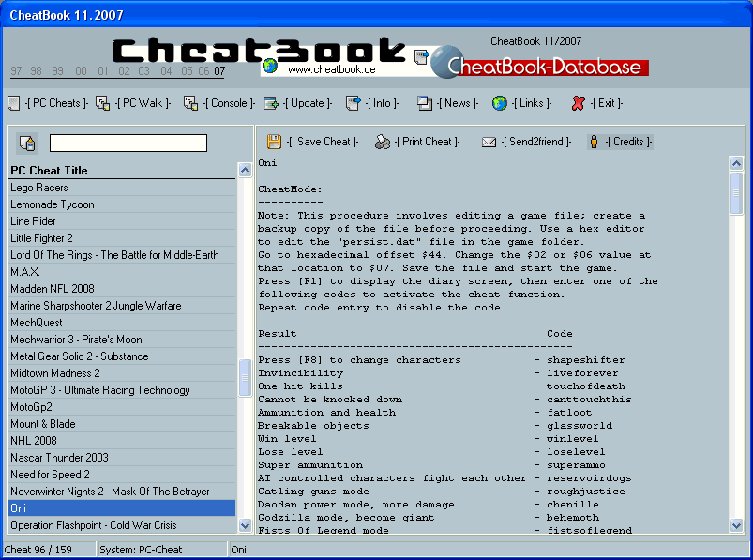The image size is (753, 560).
Task: Select Midtown Madness 2 in the list
Action: (x=122, y=373)
